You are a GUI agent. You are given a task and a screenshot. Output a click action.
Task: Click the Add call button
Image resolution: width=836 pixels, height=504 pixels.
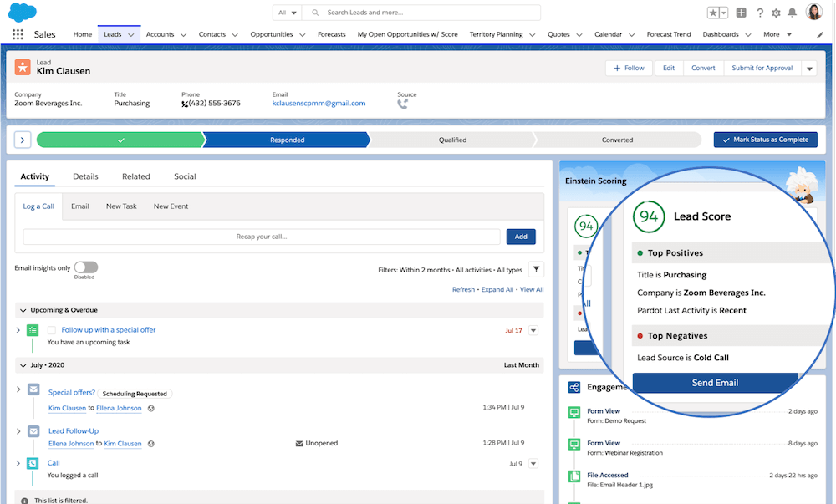(521, 237)
